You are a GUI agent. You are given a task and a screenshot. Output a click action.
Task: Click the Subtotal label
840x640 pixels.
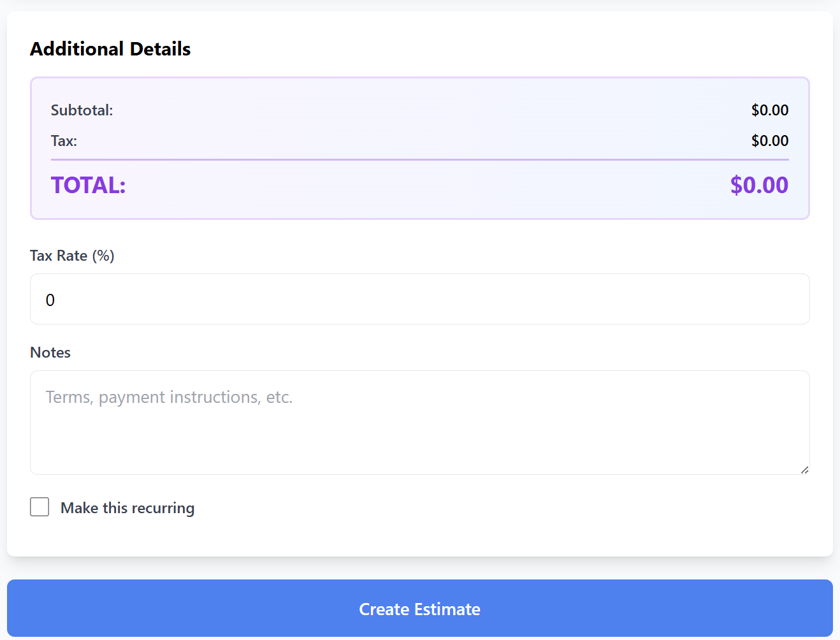pos(82,110)
